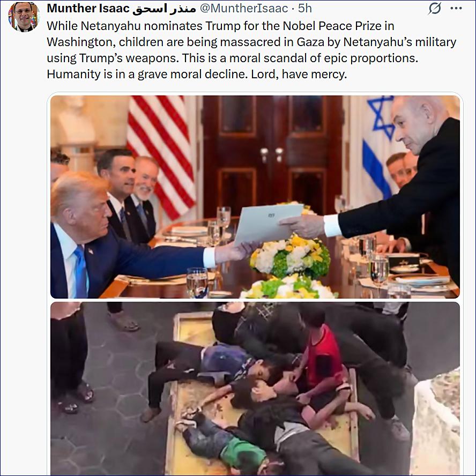Open the Grok explain-this-post icon

point(435,9)
